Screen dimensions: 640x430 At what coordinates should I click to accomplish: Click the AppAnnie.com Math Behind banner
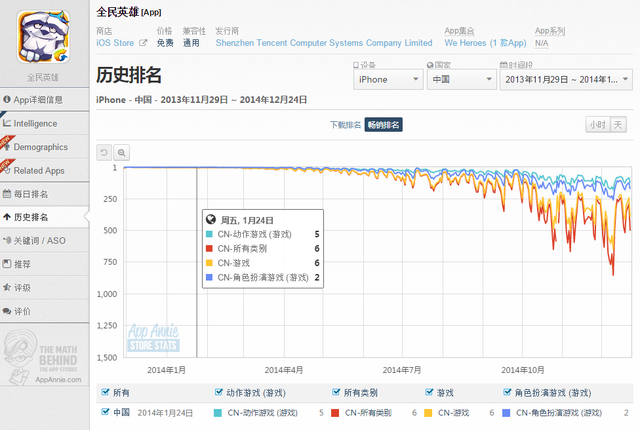43,357
